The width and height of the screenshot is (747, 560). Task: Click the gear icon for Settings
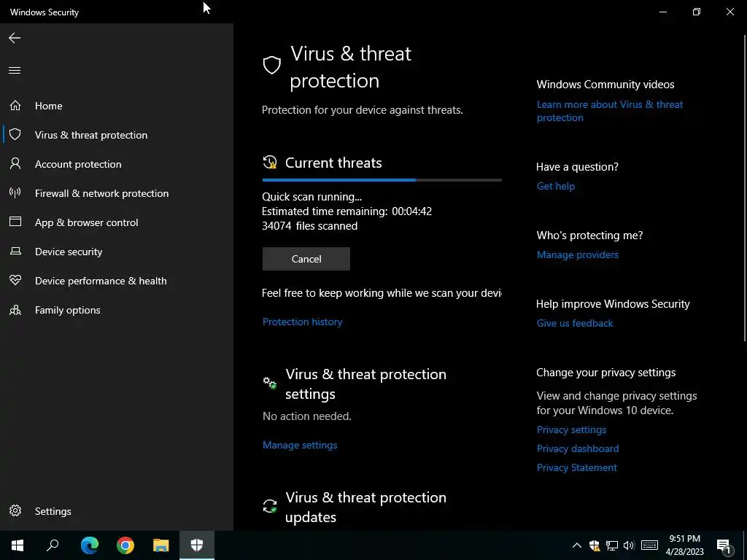point(15,510)
